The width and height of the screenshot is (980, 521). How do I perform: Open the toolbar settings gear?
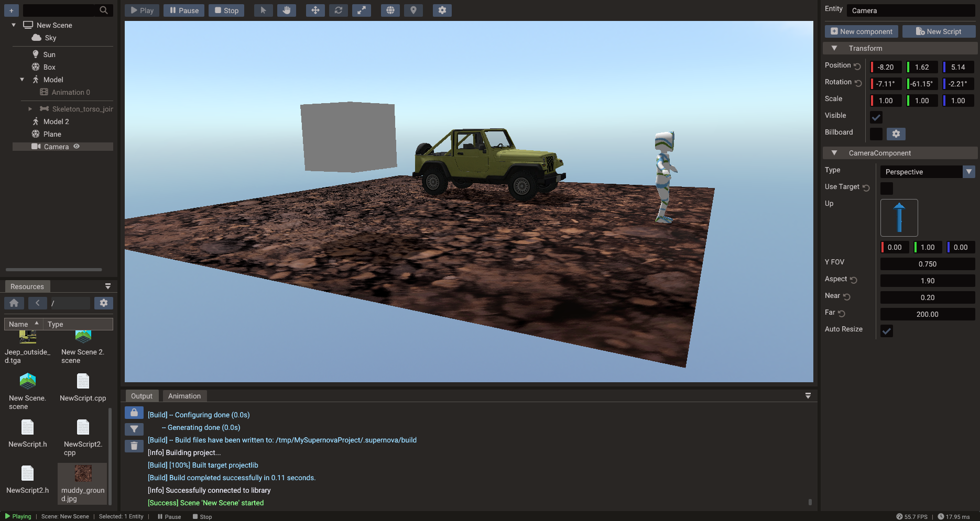click(x=442, y=10)
